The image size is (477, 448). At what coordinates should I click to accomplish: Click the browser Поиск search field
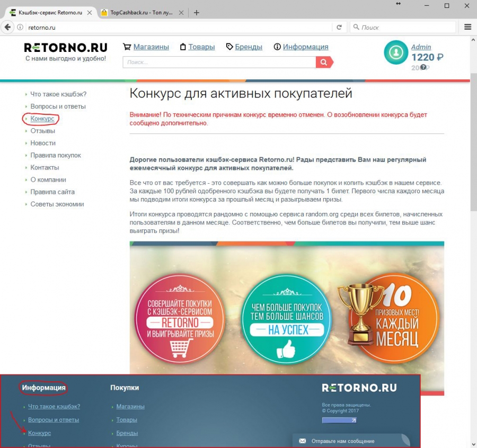(x=403, y=28)
